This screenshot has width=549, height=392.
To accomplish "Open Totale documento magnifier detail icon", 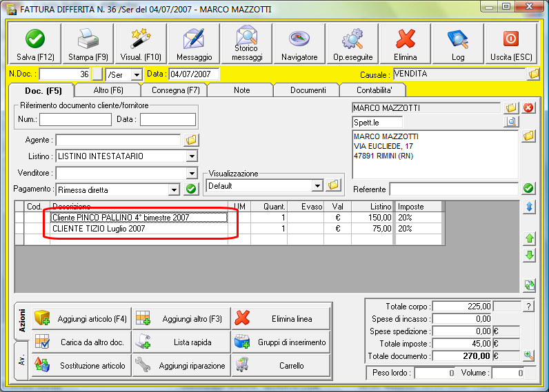I will pos(529,356).
